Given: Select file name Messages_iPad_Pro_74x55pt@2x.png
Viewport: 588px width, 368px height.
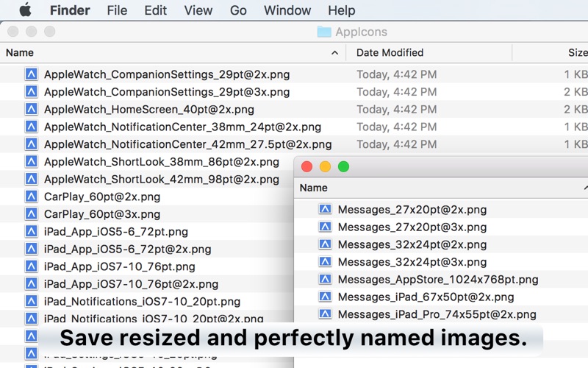Looking at the screenshot, I should 437,314.
